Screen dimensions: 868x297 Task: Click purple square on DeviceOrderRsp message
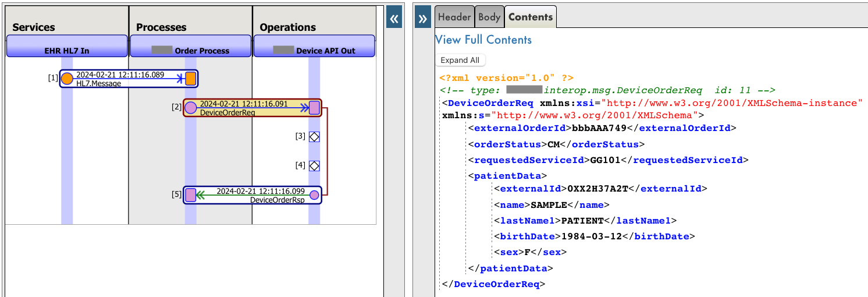click(x=190, y=195)
